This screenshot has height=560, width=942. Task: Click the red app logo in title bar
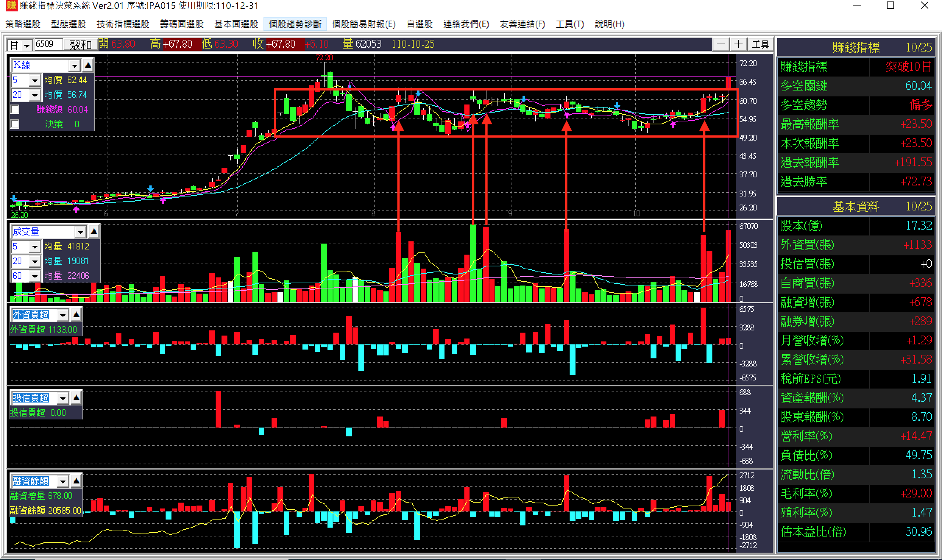11,6
